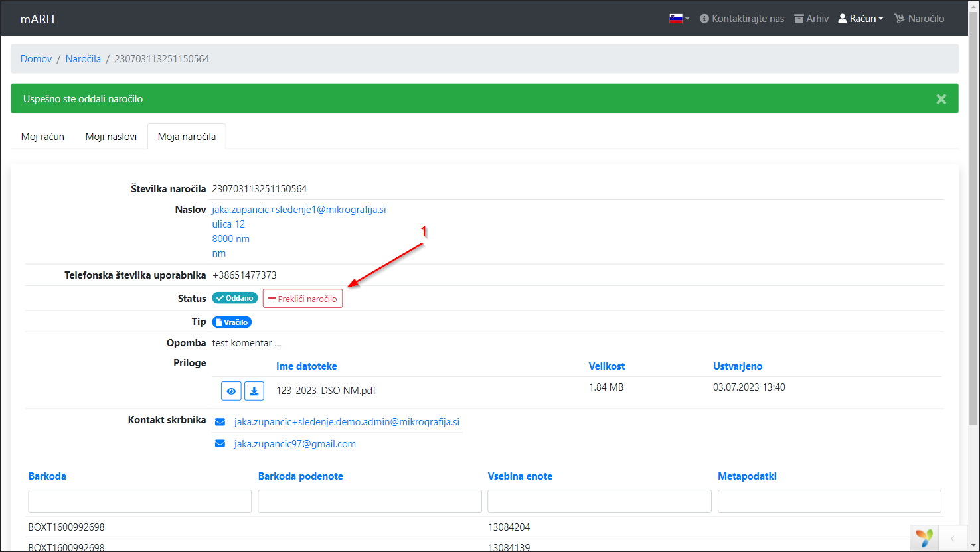Dismiss the green success alert
The height and width of the screenshot is (552, 980).
tap(941, 99)
